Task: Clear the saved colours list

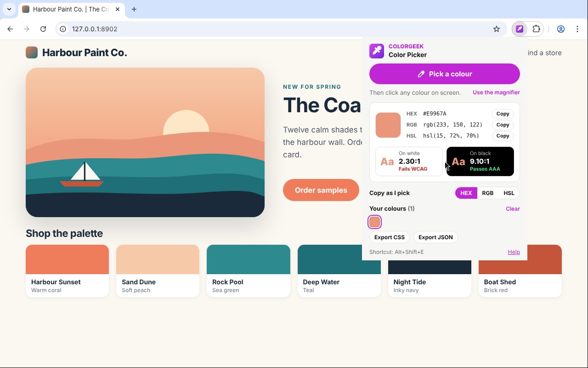Action: [513, 209]
